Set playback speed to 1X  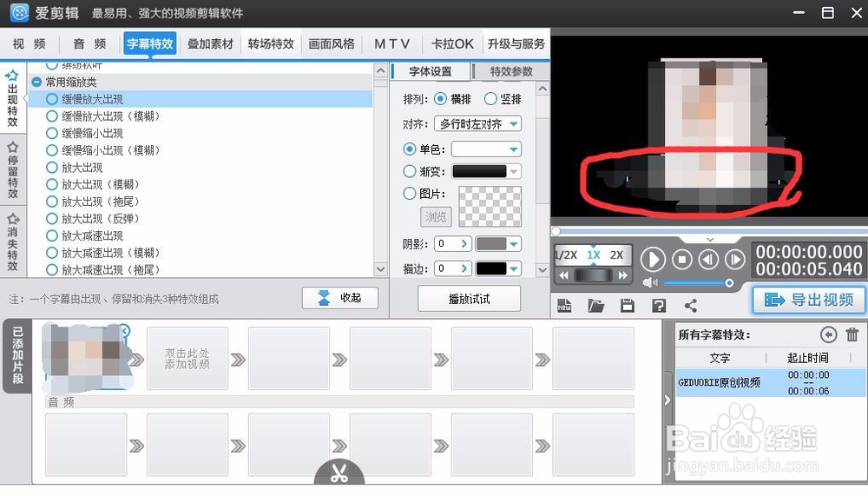594,255
